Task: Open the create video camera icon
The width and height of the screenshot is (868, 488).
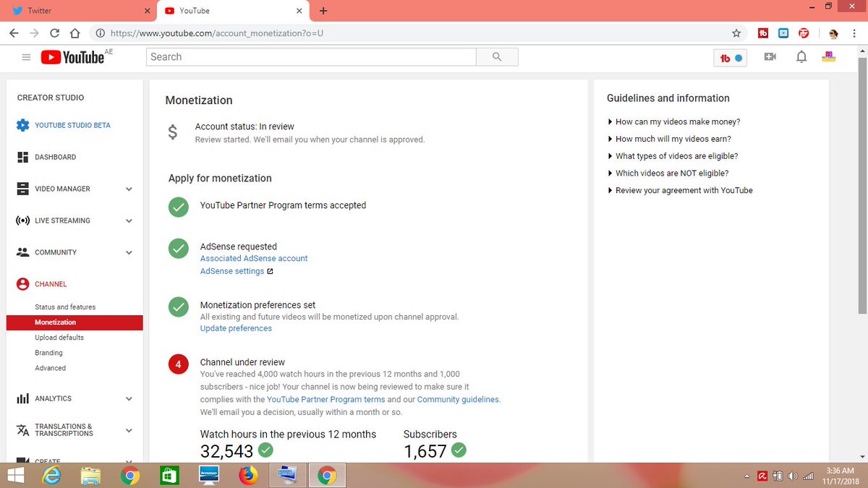Action: pos(770,57)
